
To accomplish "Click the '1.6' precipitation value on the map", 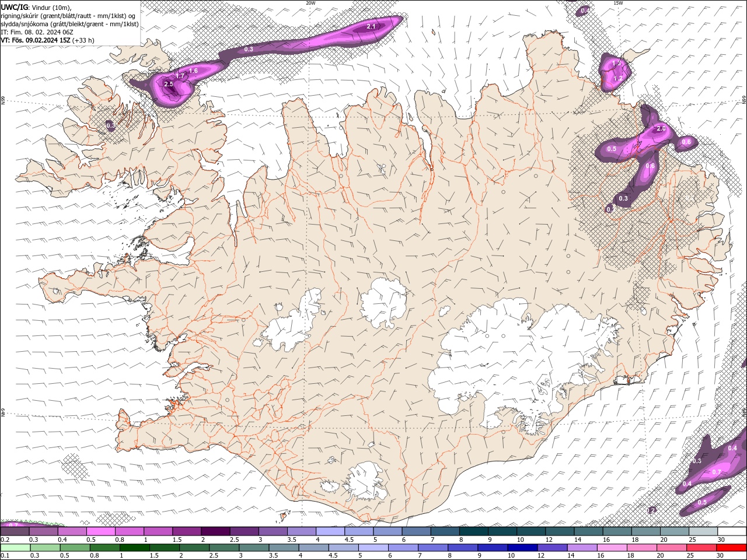I will click(193, 71).
